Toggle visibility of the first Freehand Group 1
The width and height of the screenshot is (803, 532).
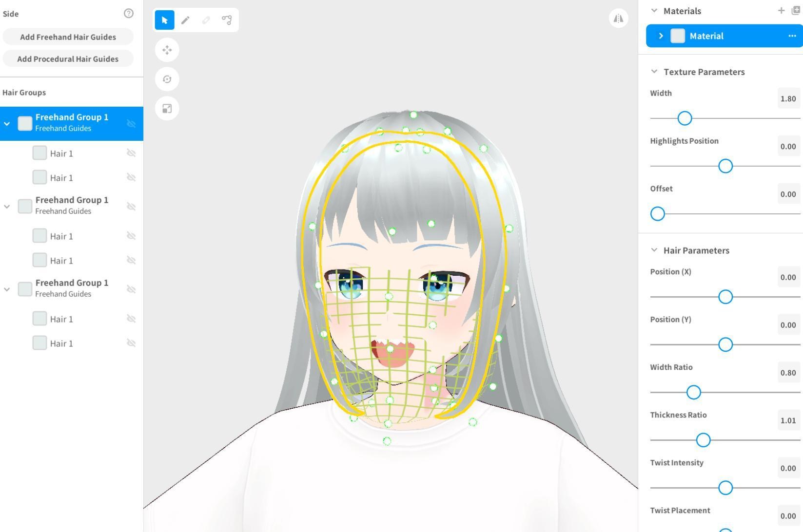click(x=131, y=123)
